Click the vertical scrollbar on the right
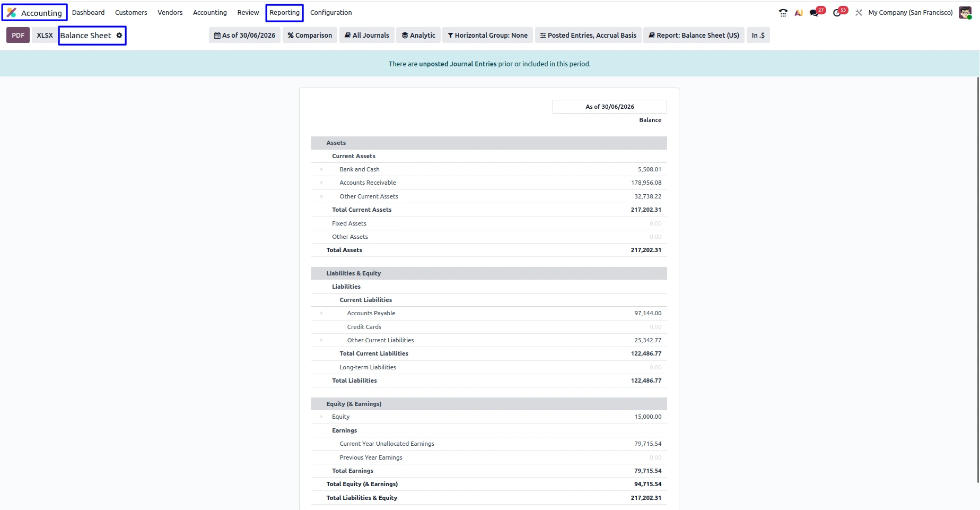980x510 pixels. pos(978,280)
